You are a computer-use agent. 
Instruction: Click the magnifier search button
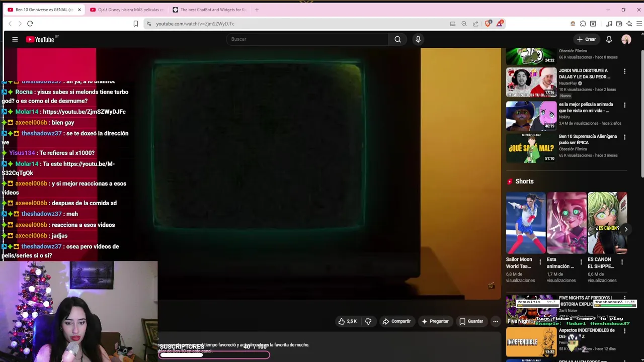point(397,39)
